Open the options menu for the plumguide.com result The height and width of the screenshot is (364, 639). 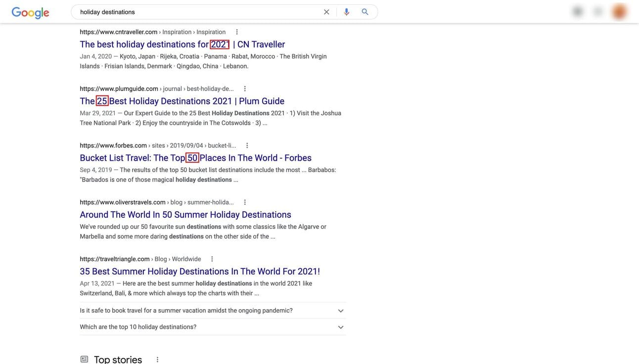[245, 89]
